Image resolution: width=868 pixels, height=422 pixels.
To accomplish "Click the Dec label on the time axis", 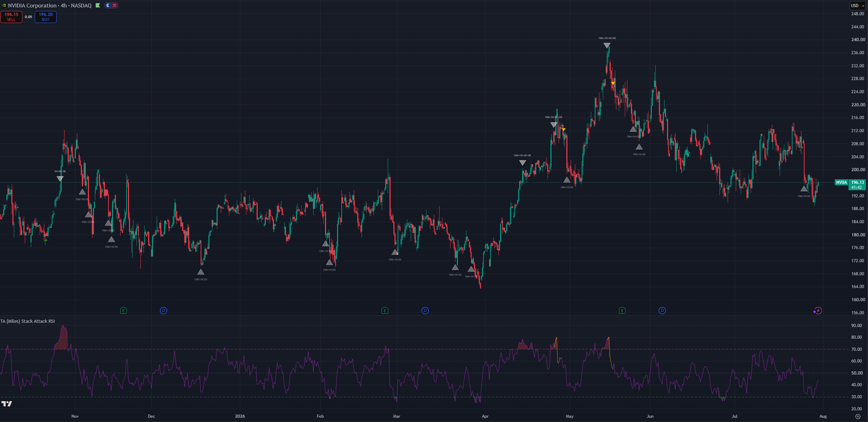I will [x=151, y=416].
